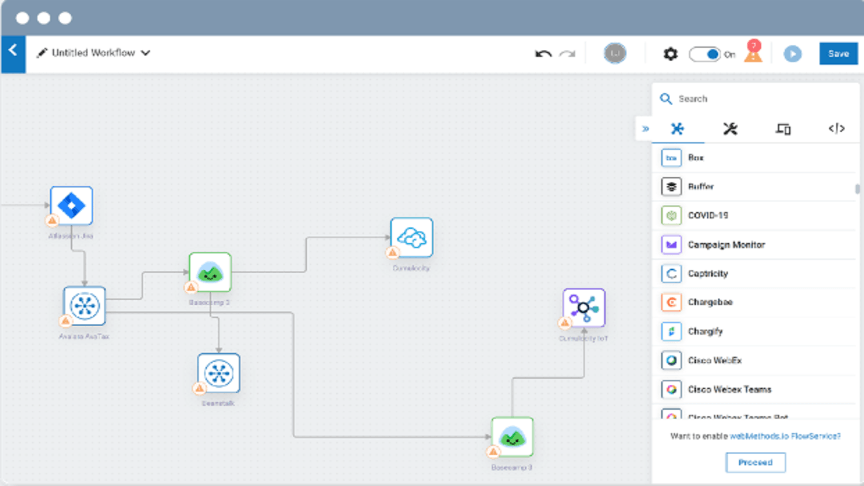Expand the Untitled Workflow name dropdown
The image size is (864, 486).
tap(146, 53)
